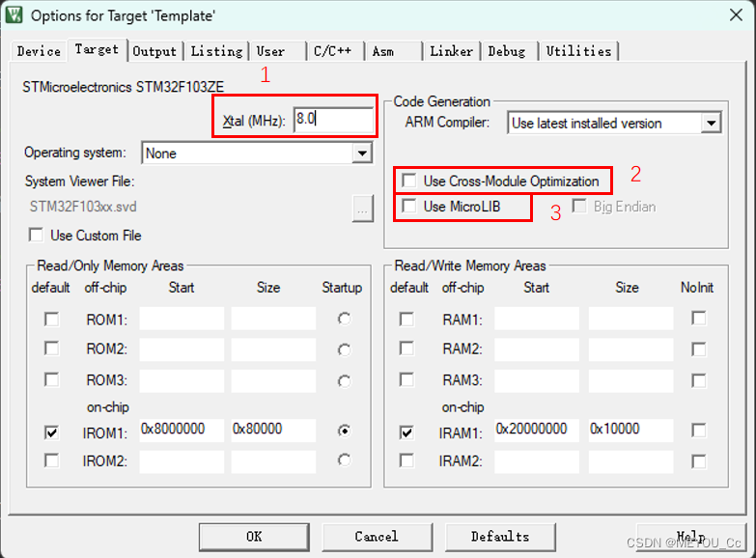The image size is (756, 558).
Task: Close the Options for Target dialog
Action: (x=736, y=14)
